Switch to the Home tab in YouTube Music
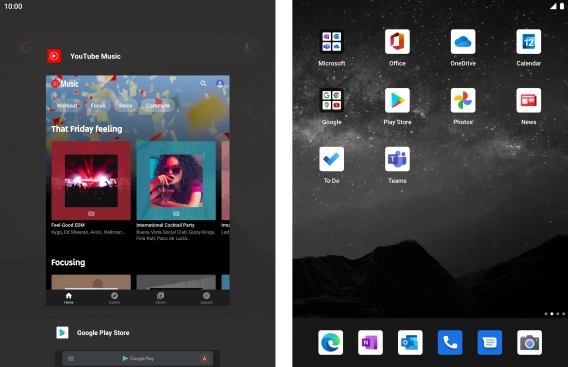The image size is (568, 367). click(x=69, y=298)
